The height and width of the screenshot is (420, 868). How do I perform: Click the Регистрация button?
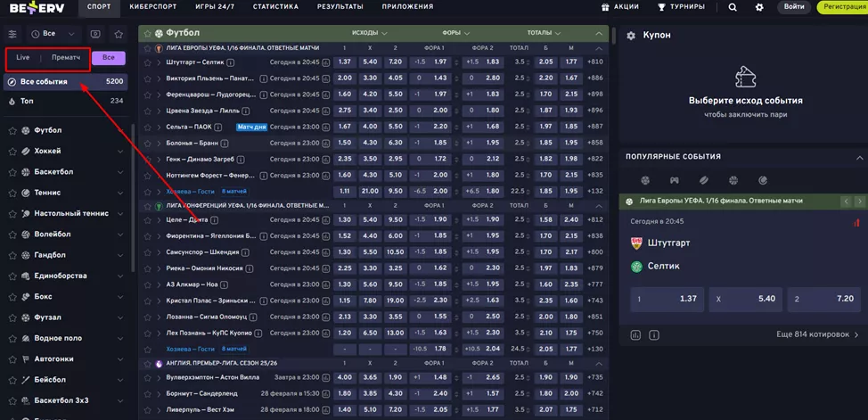pos(842,7)
